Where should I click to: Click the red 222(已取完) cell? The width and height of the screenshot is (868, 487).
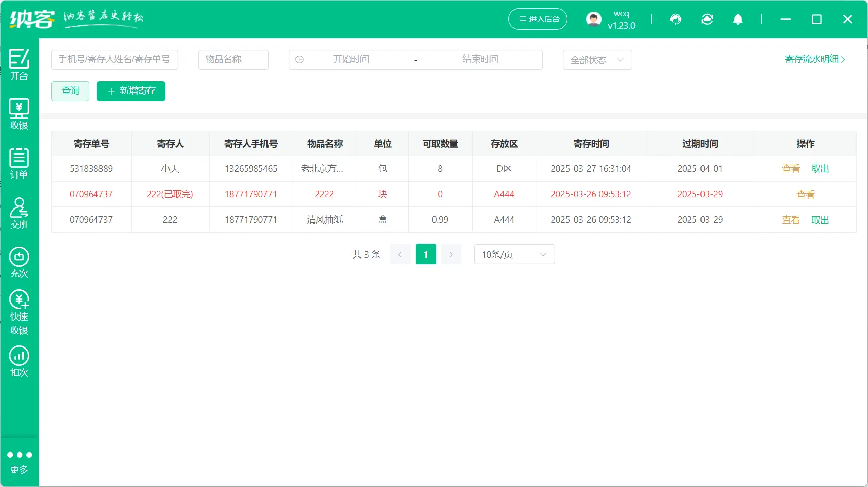[170, 194]
